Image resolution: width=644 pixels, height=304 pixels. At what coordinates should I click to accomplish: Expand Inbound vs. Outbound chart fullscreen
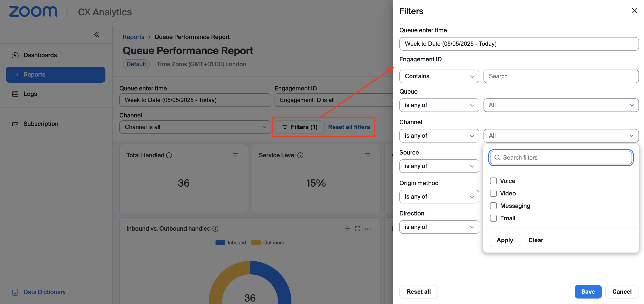[357, 229]
